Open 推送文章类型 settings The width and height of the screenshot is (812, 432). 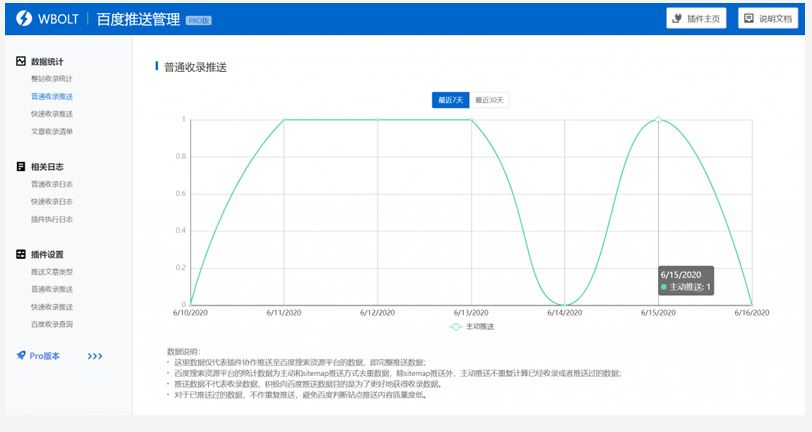pos(51,272)
